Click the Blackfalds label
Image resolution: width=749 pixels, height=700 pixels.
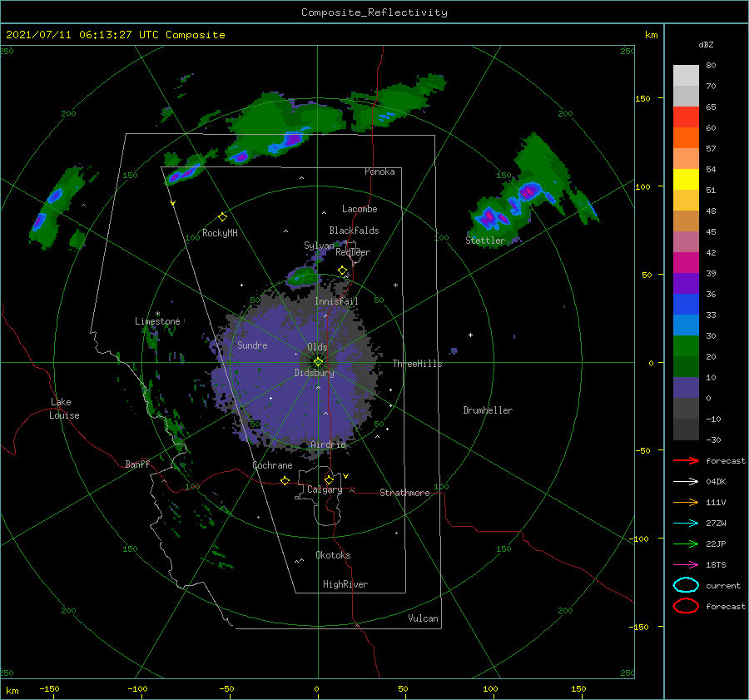[354, 231]
